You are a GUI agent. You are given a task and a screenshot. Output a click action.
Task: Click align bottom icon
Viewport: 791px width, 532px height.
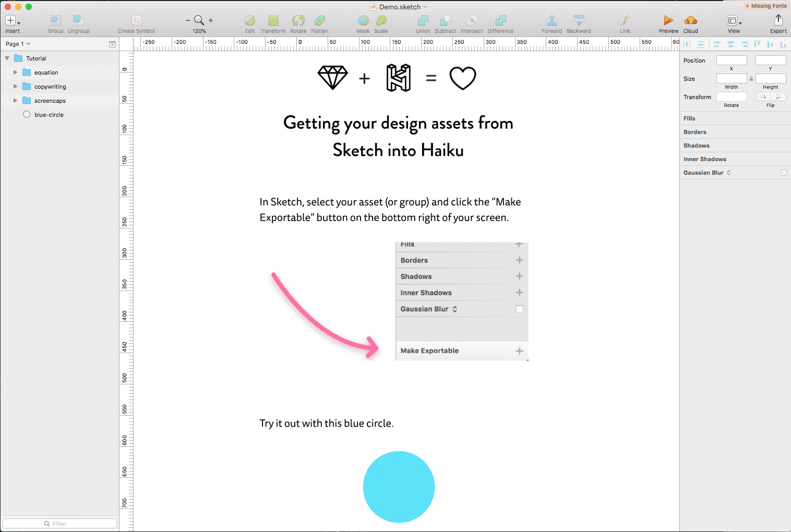point(783,44)
